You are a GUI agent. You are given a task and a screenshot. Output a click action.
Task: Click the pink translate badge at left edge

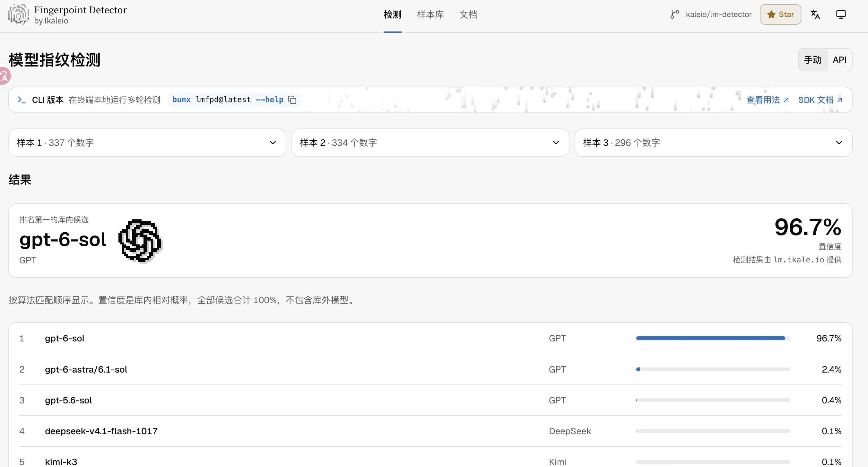pos(5,76)
